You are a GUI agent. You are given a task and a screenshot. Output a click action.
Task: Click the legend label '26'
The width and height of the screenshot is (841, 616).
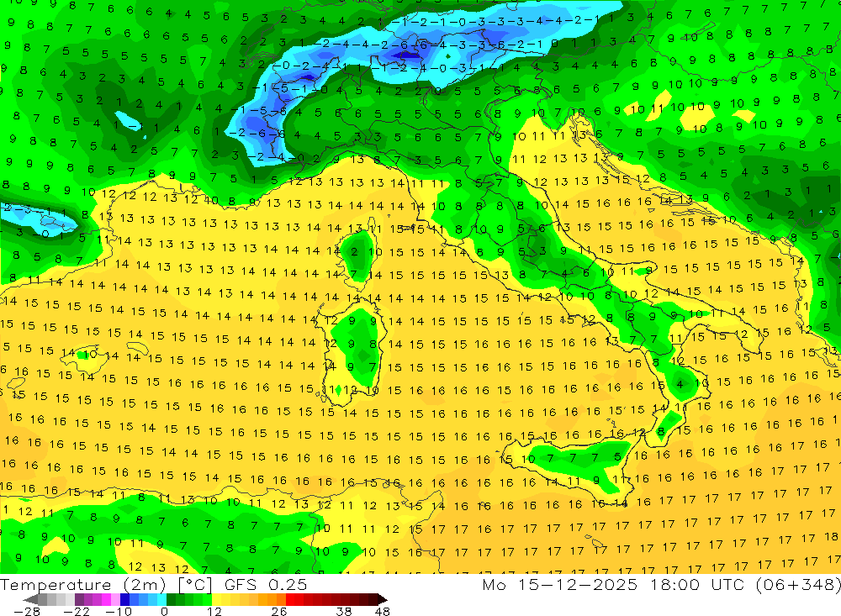point(279,612)
